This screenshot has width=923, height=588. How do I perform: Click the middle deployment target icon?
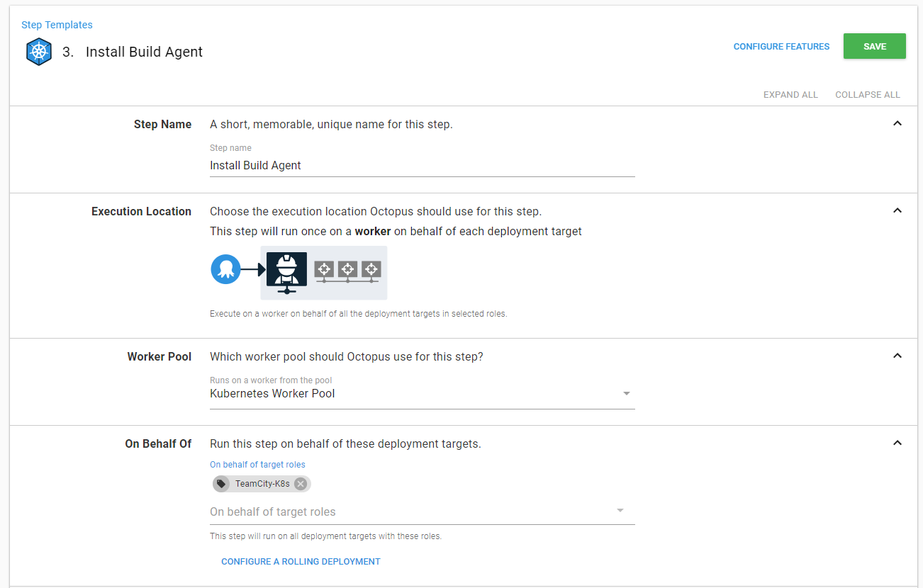pos(347,269)
